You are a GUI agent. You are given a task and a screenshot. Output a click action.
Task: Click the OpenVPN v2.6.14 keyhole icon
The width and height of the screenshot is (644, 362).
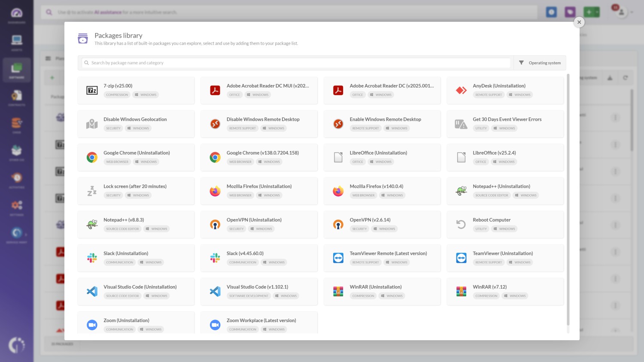click(338, 224)
